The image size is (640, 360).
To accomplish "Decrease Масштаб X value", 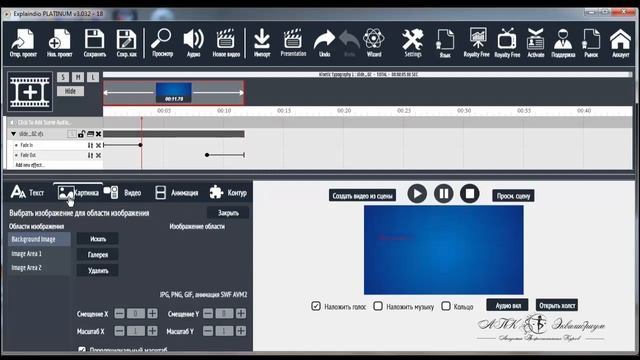I will point(119,331).
